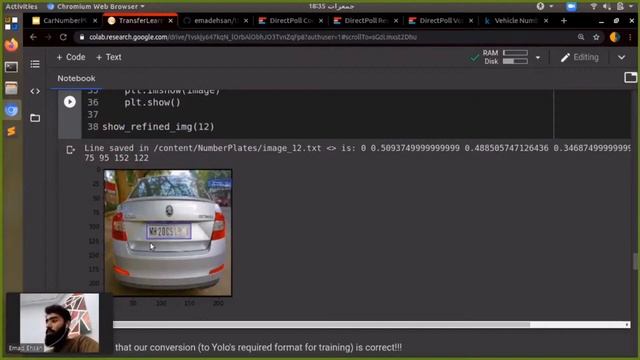This screenshot has width=640, height=360.
Task: Reload the Colab page
Action: pos(63,37)
